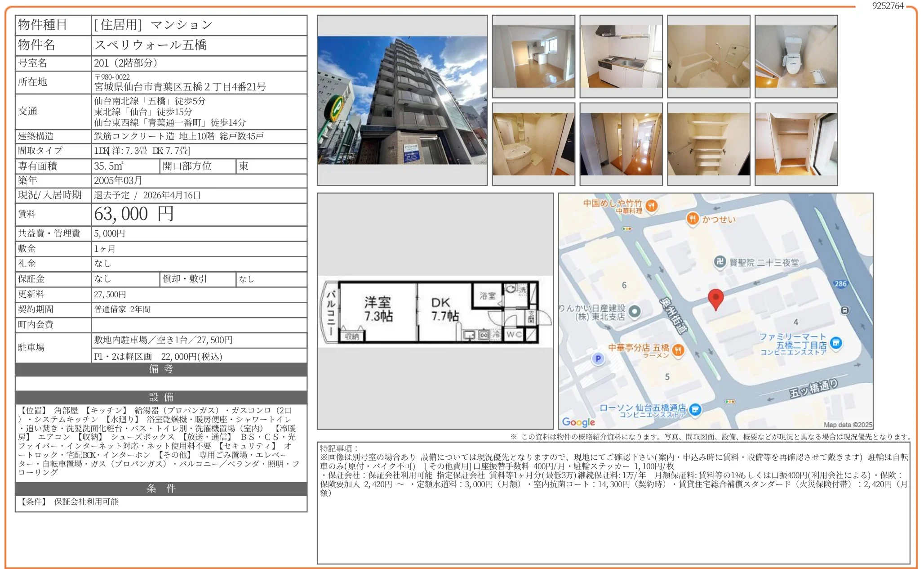Click the 中華亭分店 五橋 ramen icon
The width and height of the screenshot is (924, 569).
coord(678,350)
